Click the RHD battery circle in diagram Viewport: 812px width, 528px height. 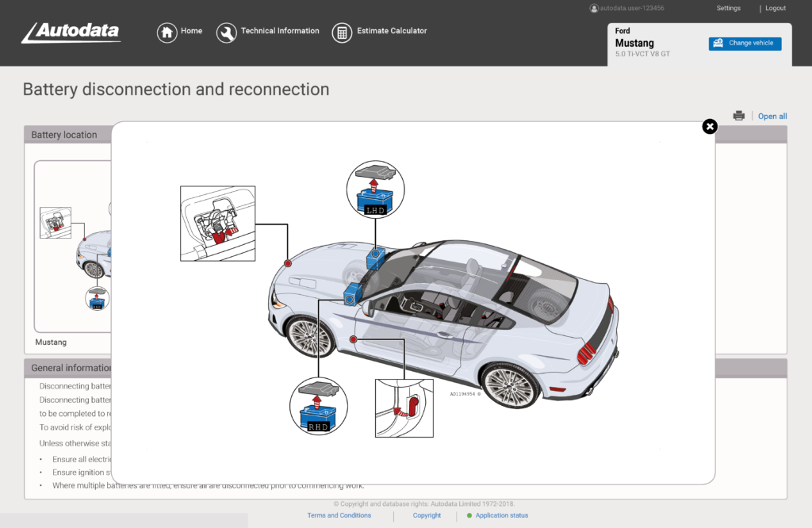[319, 406]
